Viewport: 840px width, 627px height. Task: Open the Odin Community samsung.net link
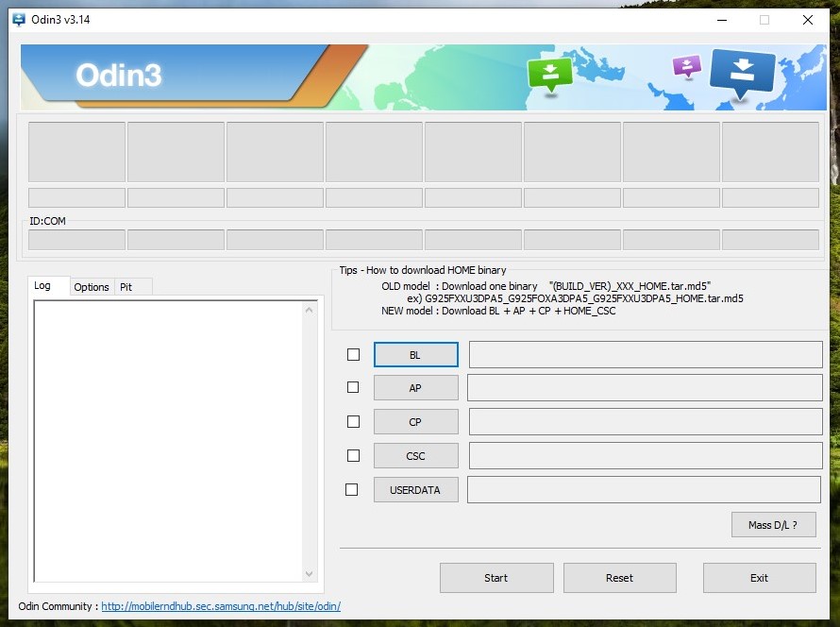221,606
